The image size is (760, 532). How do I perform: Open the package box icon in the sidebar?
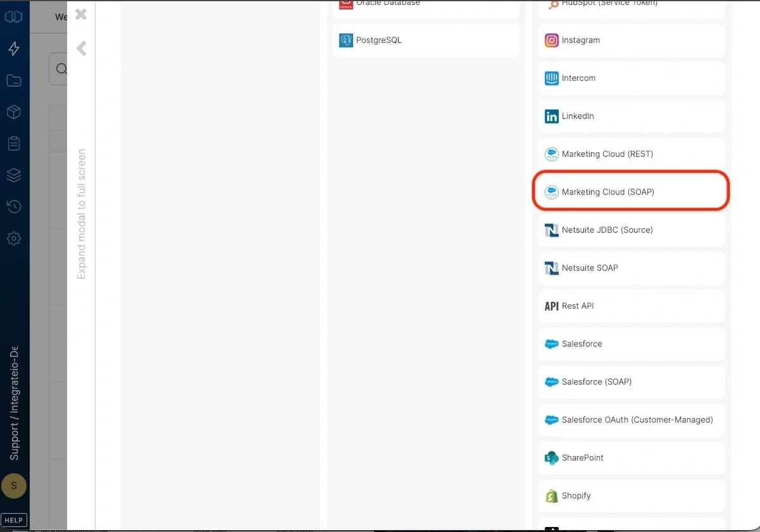pos(14,112)
